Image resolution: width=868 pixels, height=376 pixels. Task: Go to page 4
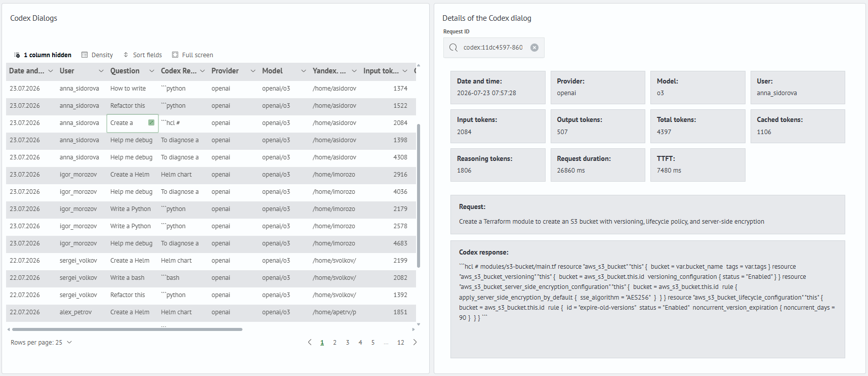pyautogui.click(x=360, y=343)
